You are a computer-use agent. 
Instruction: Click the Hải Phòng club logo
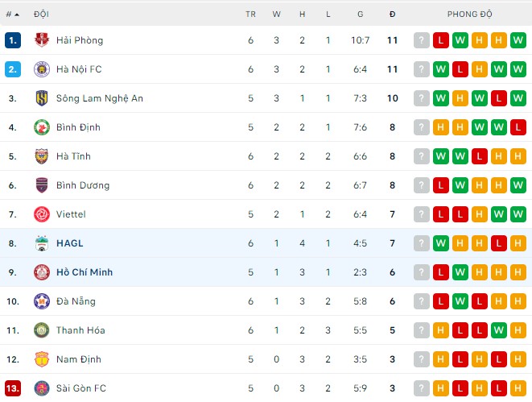(x=42, y=40)
